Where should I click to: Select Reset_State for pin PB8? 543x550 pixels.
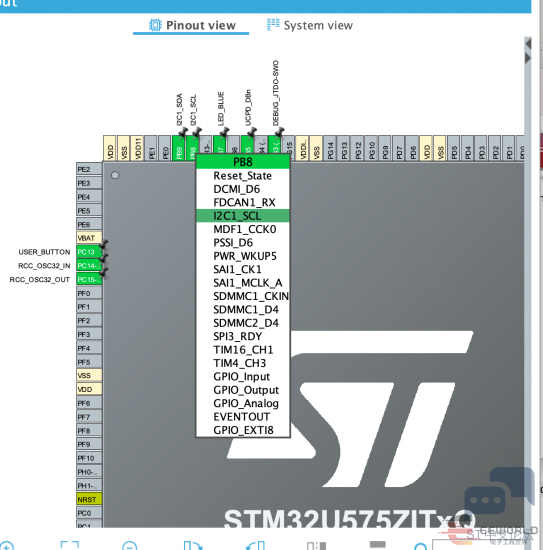[243, 176]
